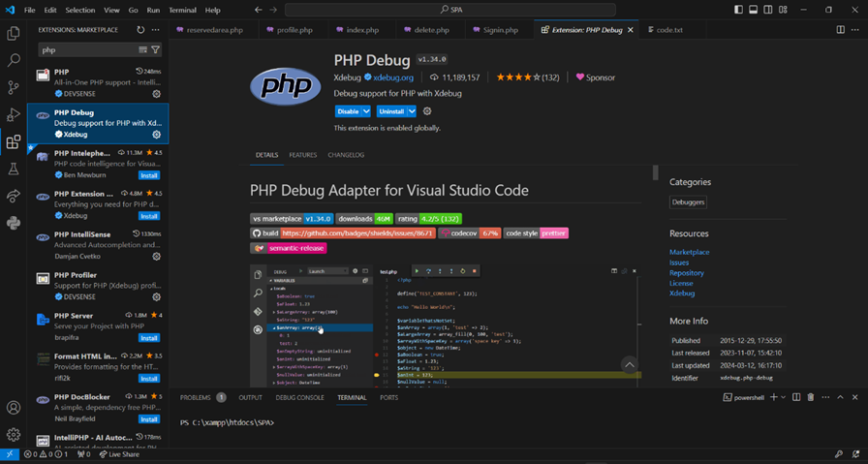The height and width of the screenshot is (464, 868).
Task: Toggle secondary side bar visibility
Action: [768, 10]
